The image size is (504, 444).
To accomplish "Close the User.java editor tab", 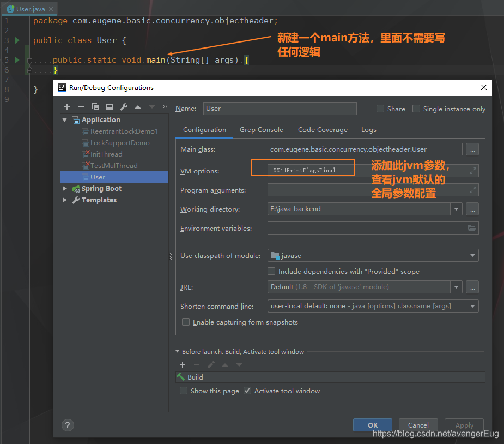I will (51, 9).
